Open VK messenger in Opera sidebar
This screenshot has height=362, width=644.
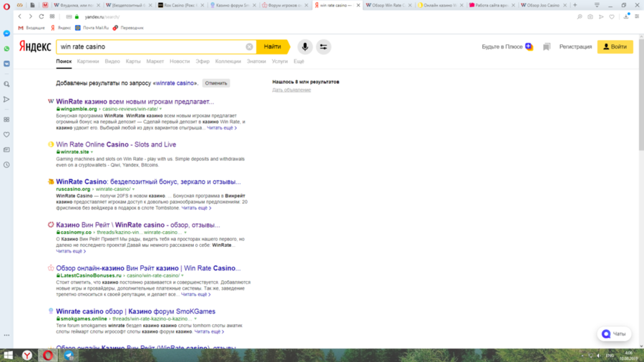[6, 64]
